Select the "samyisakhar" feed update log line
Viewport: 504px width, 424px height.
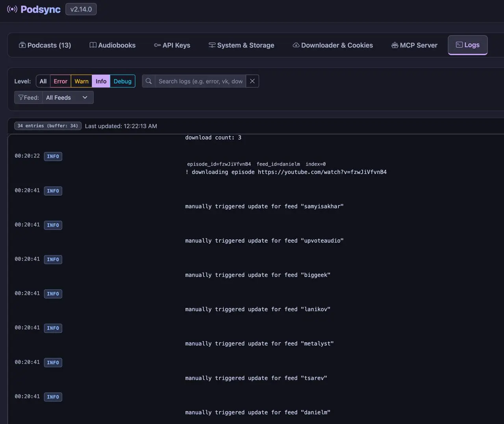(x=264, y=206)
